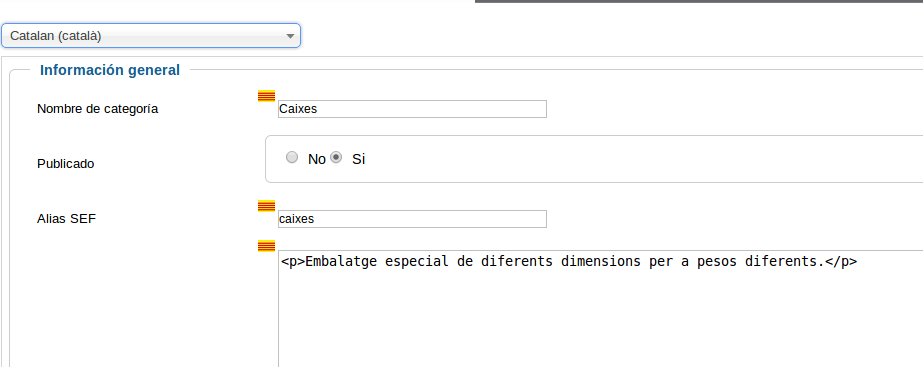The width and height of the screenshot is (923, 367).
Task: Focus the Nombre de categoría field containing Caixes
Action: tap(412, 109)
